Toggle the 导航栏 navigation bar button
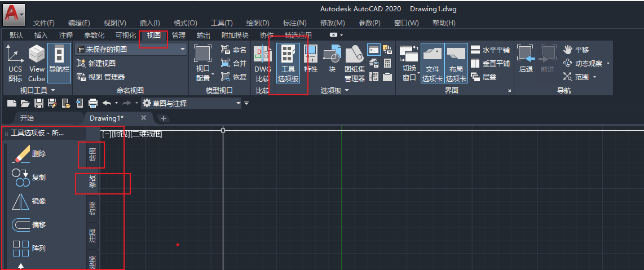This screenshot has width=644, height=270. click(59, 63)
